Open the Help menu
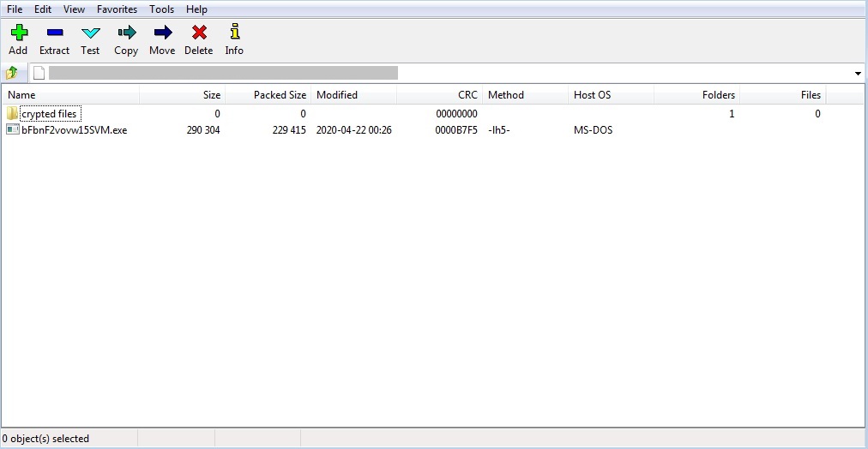 (196, 9)
